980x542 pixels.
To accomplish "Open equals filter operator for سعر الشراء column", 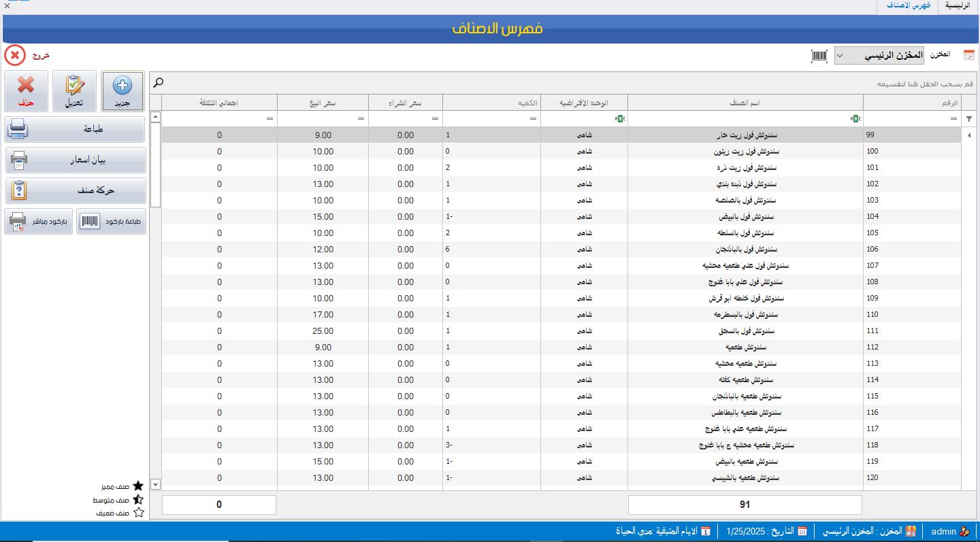I will (436, 119).
